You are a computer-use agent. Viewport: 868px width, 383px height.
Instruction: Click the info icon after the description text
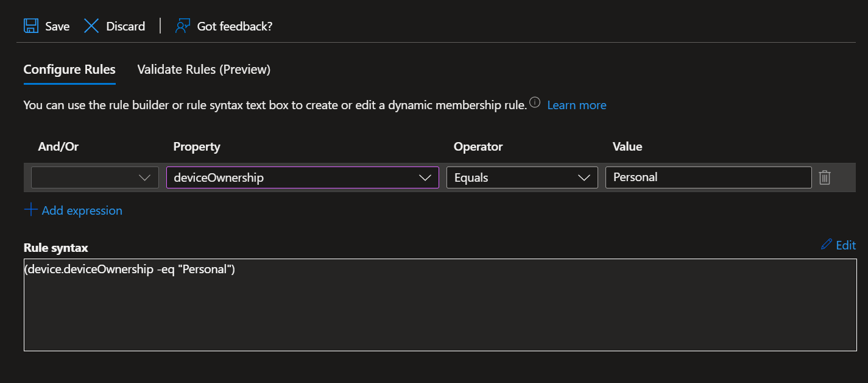[534, 102]
